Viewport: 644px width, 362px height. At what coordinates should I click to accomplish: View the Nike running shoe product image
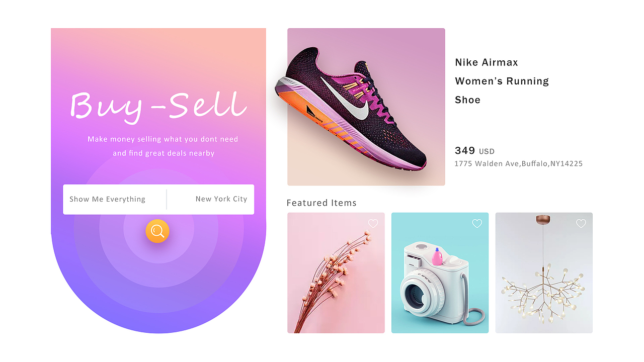click(366, 107)
